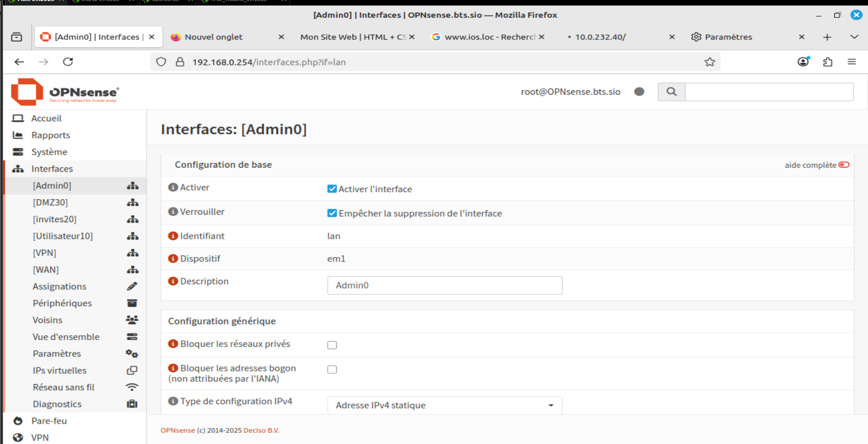Check Bloquer les adresses bogon checkbox

(x=332, y=369)
